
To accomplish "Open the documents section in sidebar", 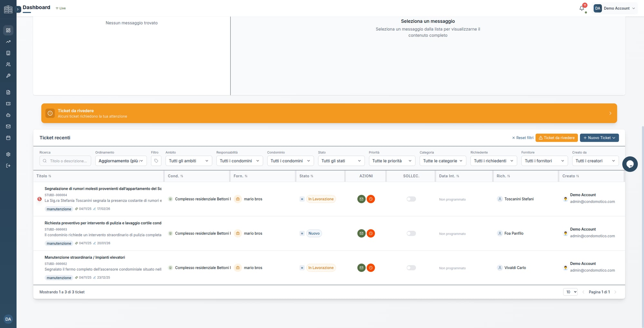I will (8, 92).
